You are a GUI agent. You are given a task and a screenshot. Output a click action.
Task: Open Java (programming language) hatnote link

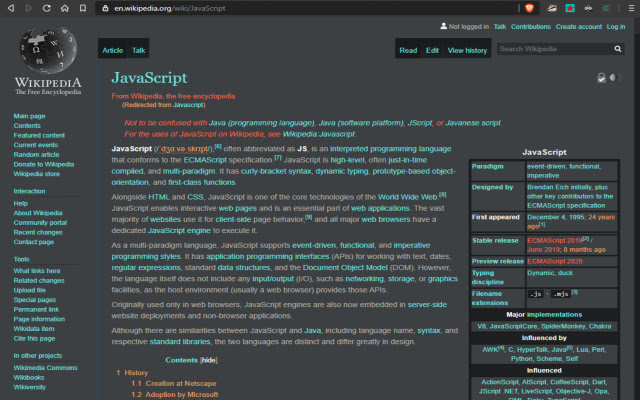[262, 123]
